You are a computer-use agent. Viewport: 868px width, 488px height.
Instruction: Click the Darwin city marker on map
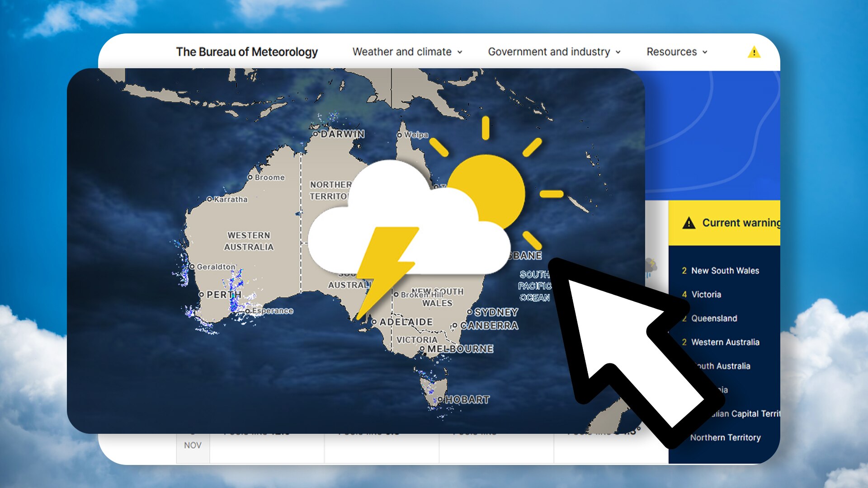316,134
